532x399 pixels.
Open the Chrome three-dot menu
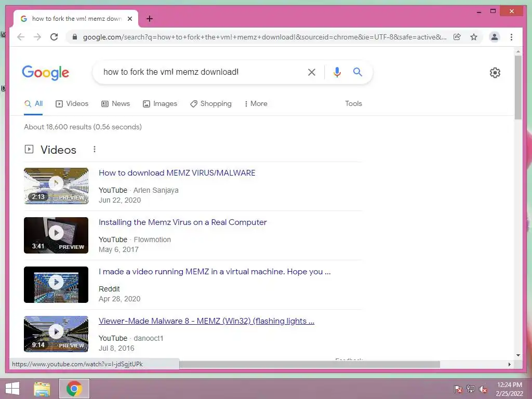click(511, 37)
